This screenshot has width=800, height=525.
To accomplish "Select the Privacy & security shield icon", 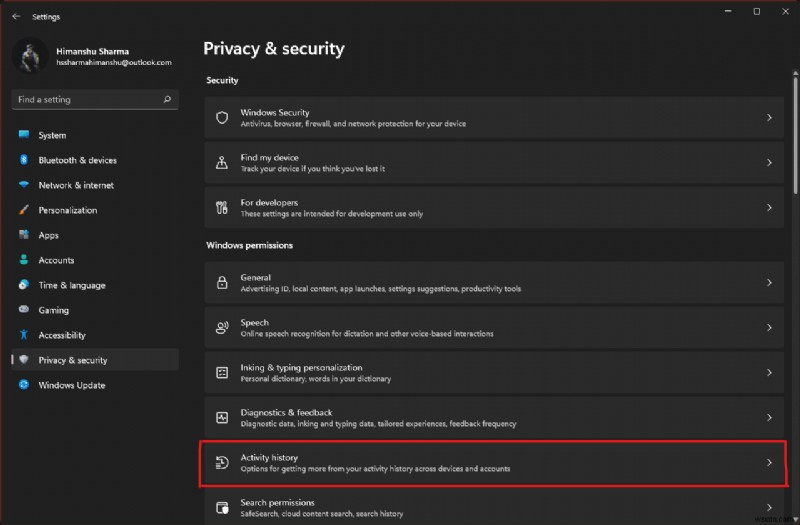I will 24,360.
